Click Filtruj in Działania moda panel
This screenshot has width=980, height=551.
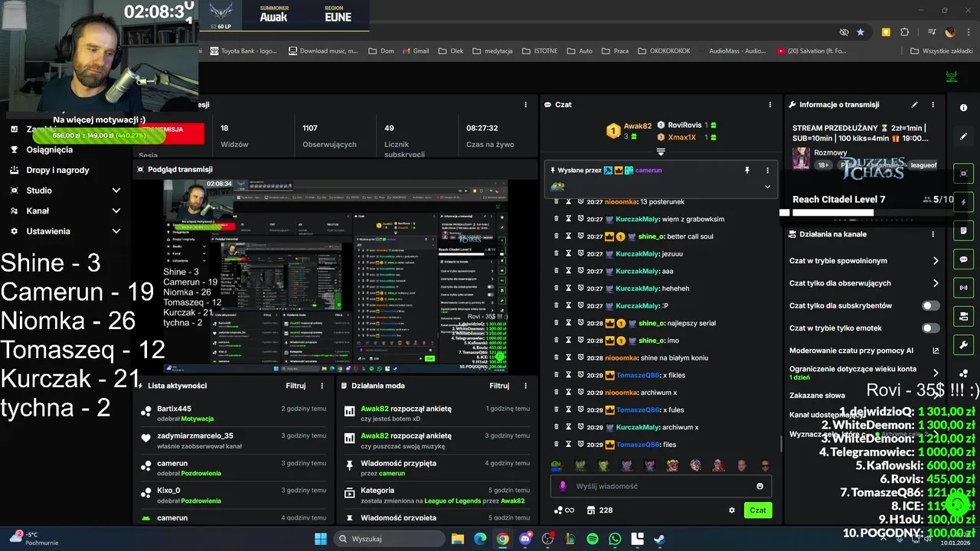click(x=499, y=386)
